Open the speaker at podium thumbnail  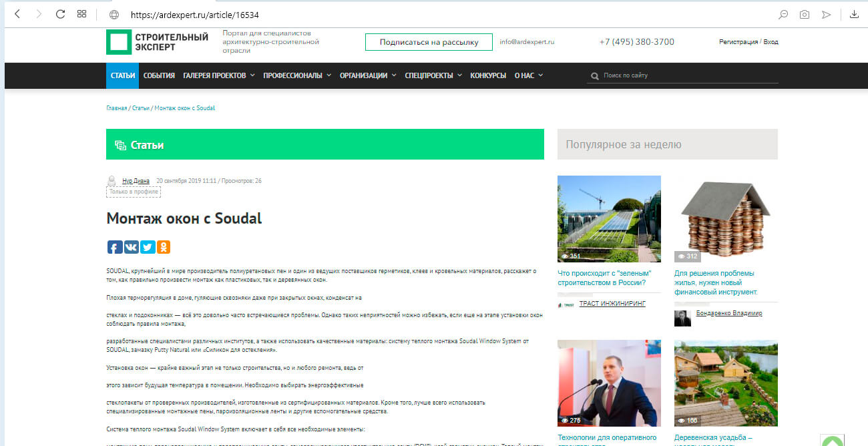point(609,383)
